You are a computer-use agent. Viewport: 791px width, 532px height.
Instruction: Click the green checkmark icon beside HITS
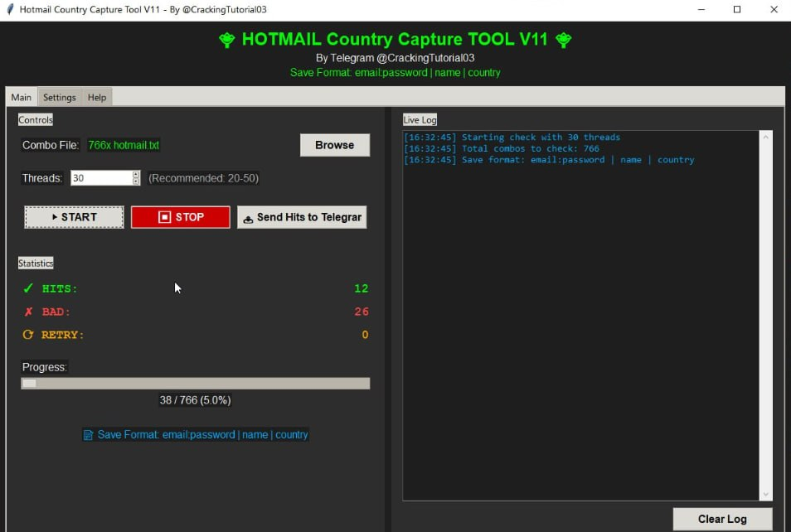point(28,288)
